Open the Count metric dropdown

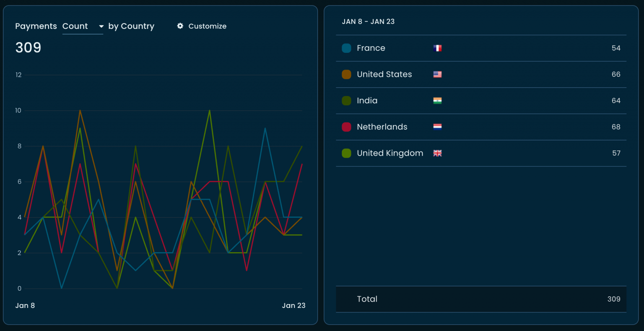[x=75, y=26]
